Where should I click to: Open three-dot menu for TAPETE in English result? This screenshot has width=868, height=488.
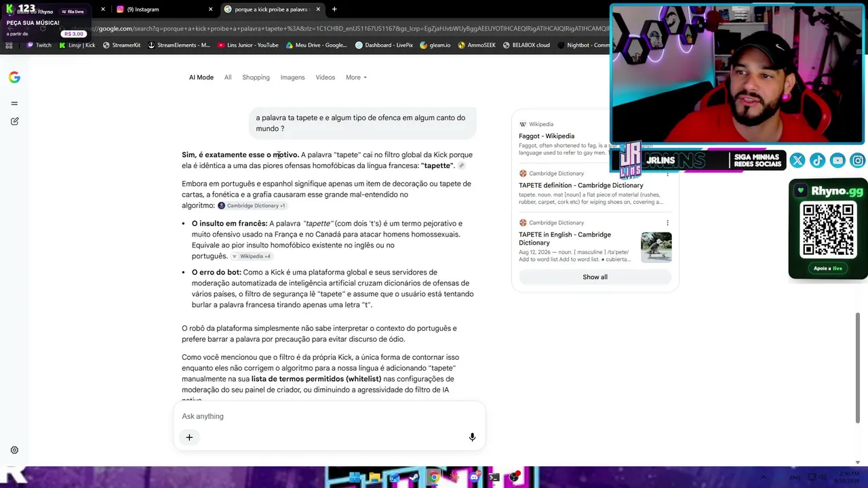pos(667,223)
